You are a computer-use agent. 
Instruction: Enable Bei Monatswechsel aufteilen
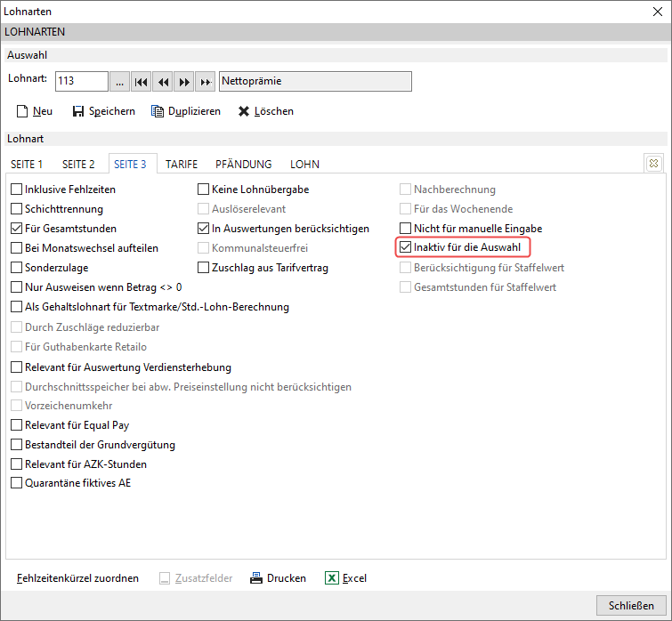(16, 248)
